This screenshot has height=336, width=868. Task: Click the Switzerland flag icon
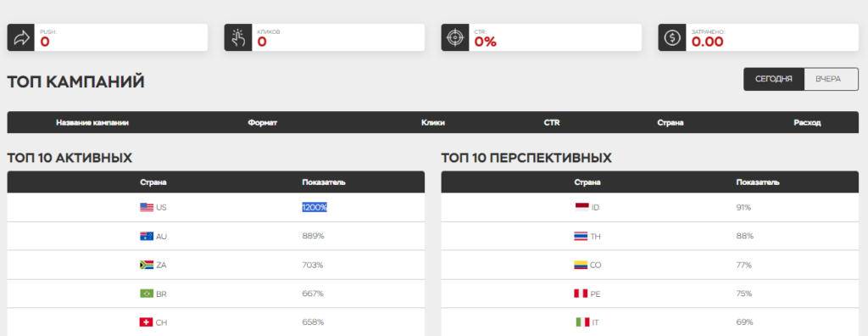(x=147, y=322)
